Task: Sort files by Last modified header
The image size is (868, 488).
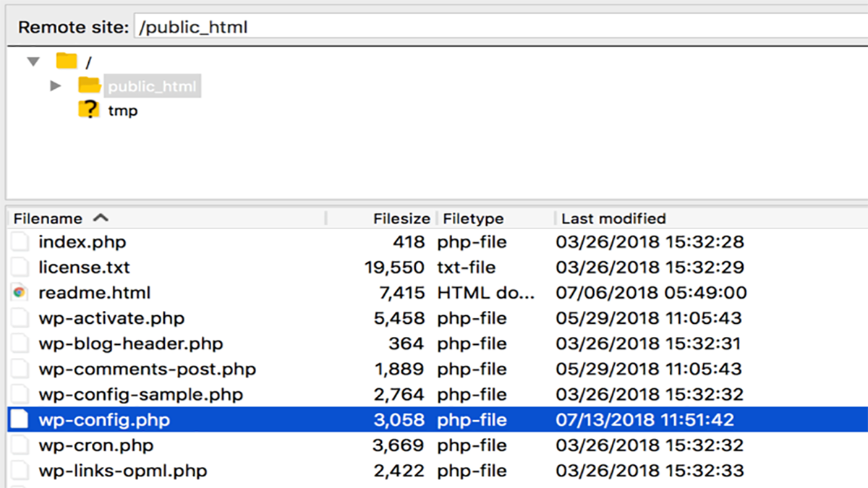Action: coord(613,218)
